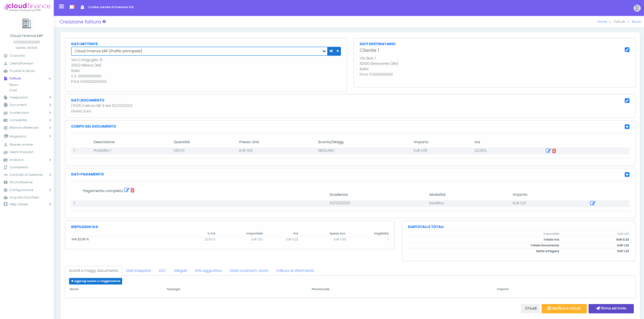The width and height of the screenshot is (644, 319).
Task: Go to Home in the breadcrumb
Action: point(602,21)
